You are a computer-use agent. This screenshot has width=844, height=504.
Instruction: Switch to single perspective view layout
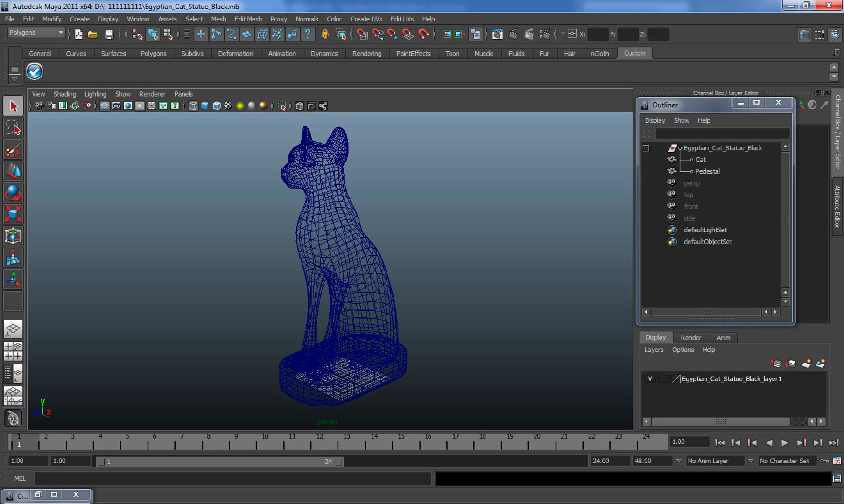(x=13, y=329)
